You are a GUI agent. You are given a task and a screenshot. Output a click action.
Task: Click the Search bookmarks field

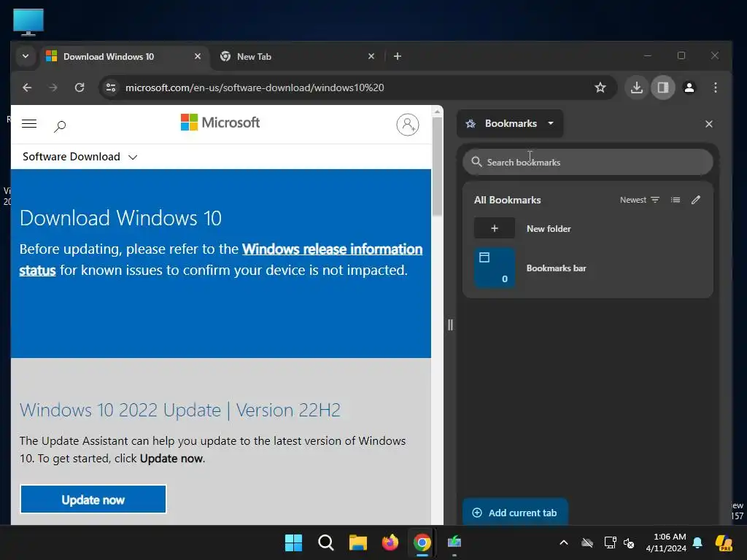[588, 162]
